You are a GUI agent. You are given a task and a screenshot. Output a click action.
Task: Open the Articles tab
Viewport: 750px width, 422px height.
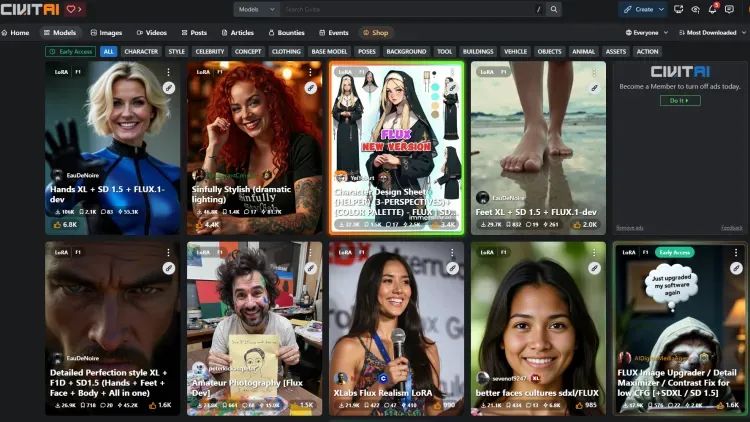click(238, 33)
